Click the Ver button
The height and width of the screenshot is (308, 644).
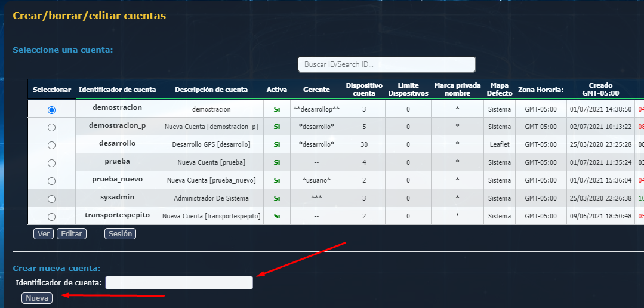point(44,234)
